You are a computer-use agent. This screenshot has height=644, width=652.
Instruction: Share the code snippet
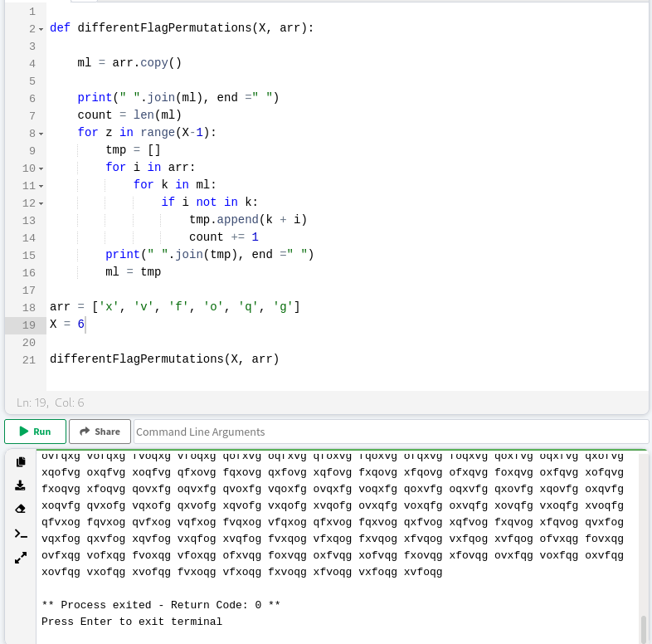100,432
